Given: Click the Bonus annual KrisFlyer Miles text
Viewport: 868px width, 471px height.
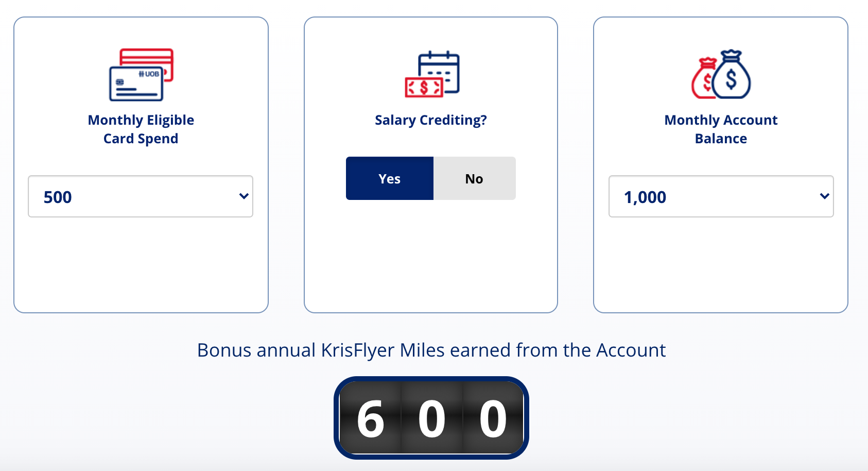Looking at the screenshot, I should [x=431, y=350].
